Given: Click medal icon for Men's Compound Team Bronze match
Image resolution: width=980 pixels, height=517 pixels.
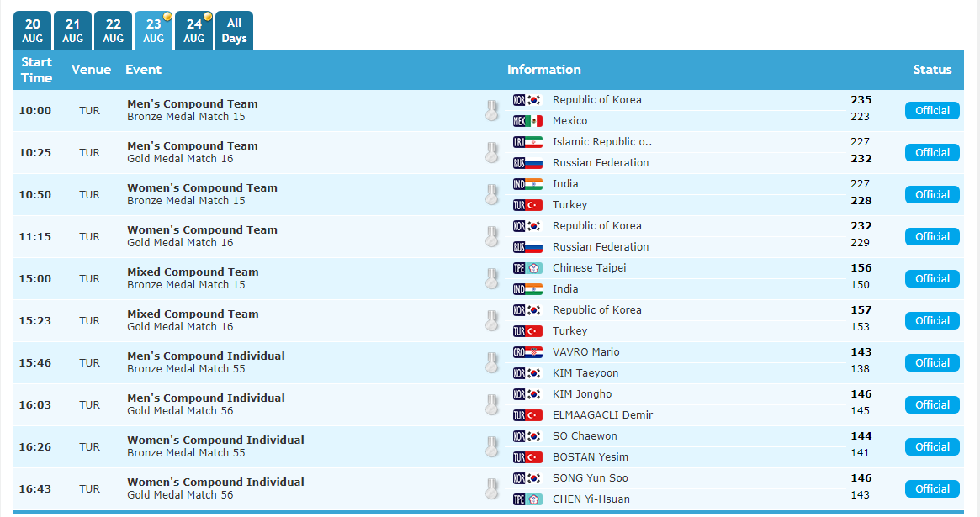Looking at the screenshot, I should coord(492,110).
